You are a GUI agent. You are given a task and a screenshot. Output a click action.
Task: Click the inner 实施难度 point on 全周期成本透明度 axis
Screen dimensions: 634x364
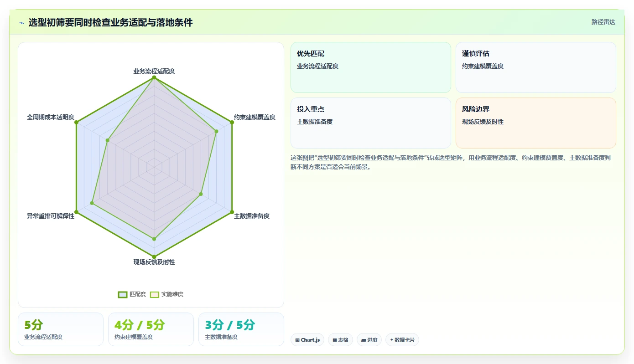[107, 140]
